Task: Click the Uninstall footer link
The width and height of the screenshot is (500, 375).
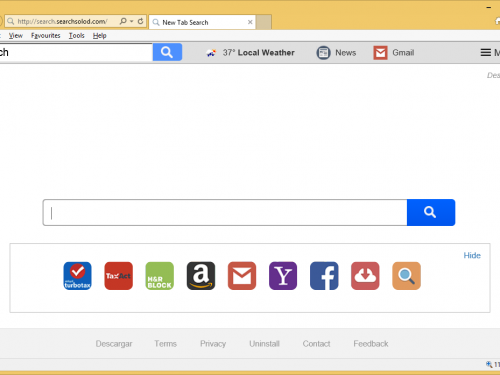Action: tap(264, 344)
